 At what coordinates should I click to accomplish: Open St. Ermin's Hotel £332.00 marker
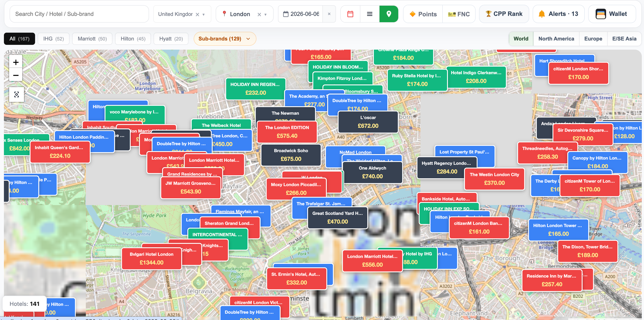pyautogui.click(x=297, y=279)
